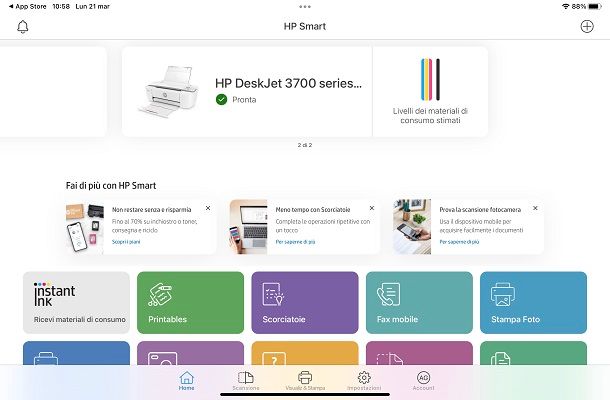Click the camera scan promo thumbnail
610x400 pixels.
412,227
